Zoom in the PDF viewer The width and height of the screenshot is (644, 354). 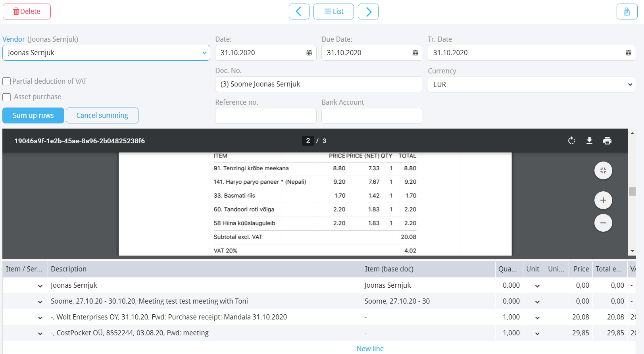tap(603, 200)
